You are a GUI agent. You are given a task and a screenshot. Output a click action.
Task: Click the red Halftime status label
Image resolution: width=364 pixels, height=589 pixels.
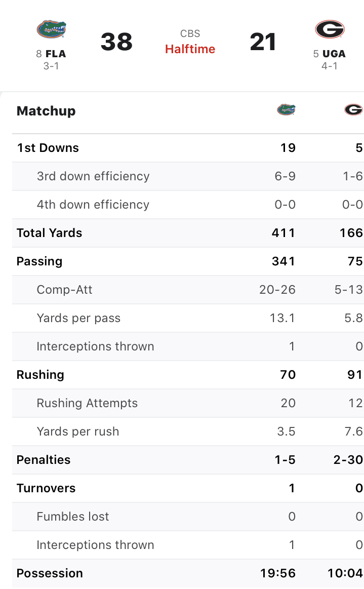coord(190,49)
